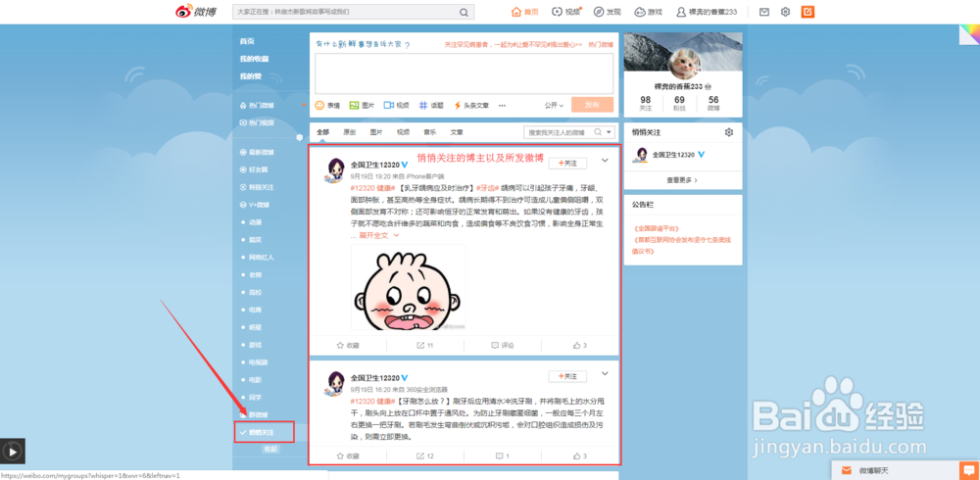Click the search magnifier in top bar
This screenshot has height=480, width=980.
point(464,12)
